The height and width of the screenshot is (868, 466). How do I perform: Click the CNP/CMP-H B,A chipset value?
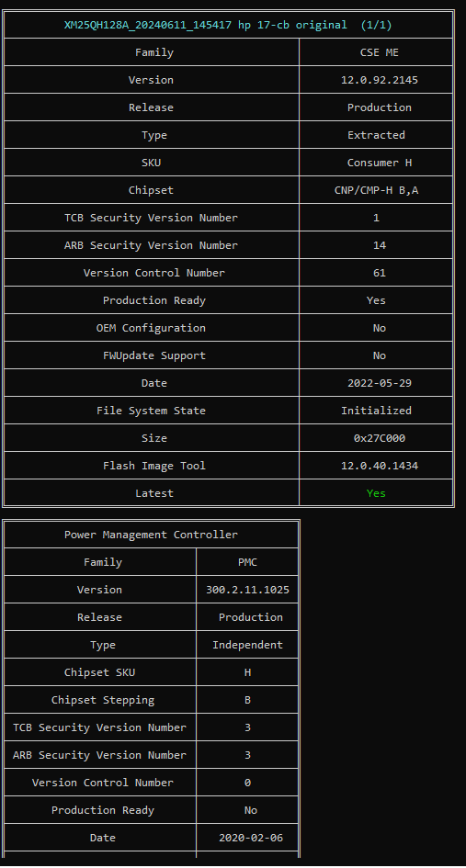click(x=376, y=190)
